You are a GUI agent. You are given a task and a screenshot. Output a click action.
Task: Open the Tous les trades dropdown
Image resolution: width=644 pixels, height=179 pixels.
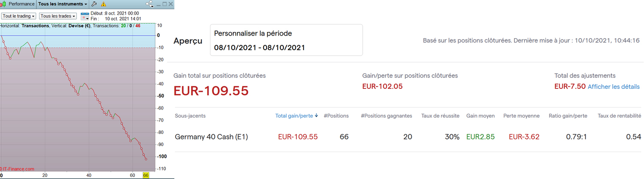click(x=58, y=16)
